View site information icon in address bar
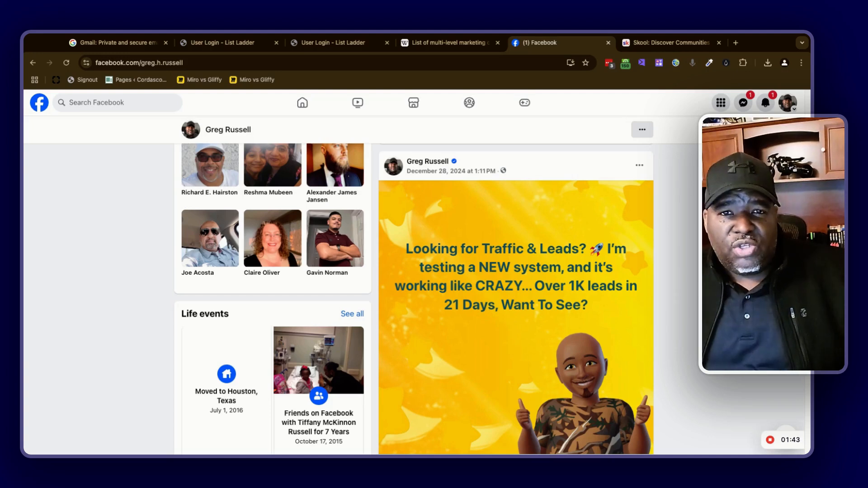This screenshot has height=488, width=868. pyautogui.click(x=86, y=63)
